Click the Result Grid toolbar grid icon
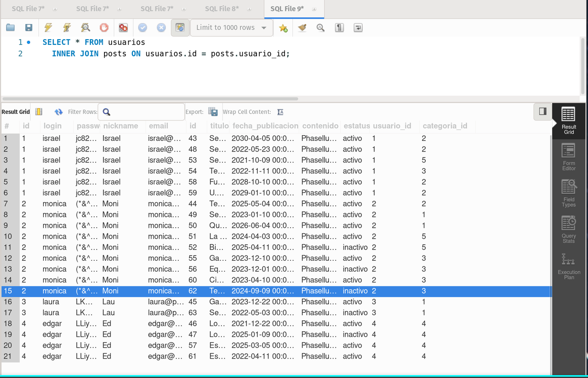This screenshot has width=588, height=378. pos(39,112)
